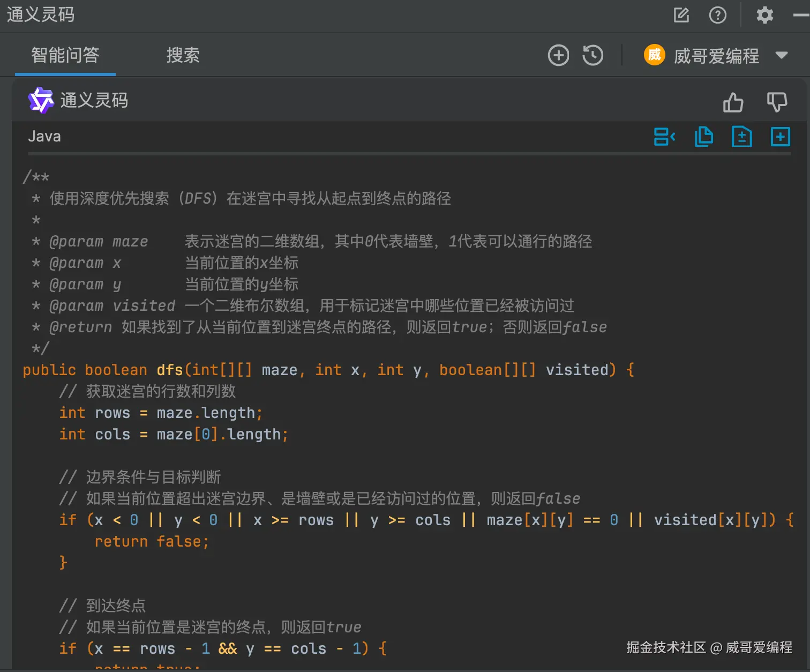Expand the code block with plus square
The height and width of the screenshot is (672, 810).
pyautogui.click(x=781, y=137)
